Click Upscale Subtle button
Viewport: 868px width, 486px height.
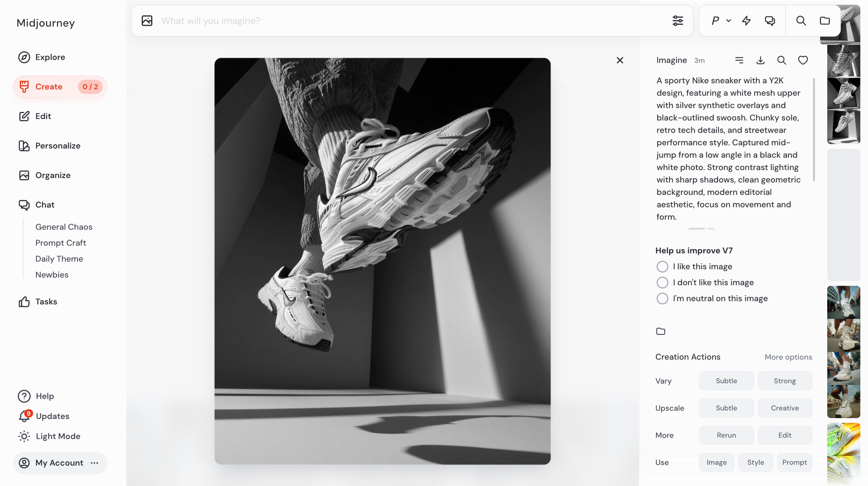(726, 408)
